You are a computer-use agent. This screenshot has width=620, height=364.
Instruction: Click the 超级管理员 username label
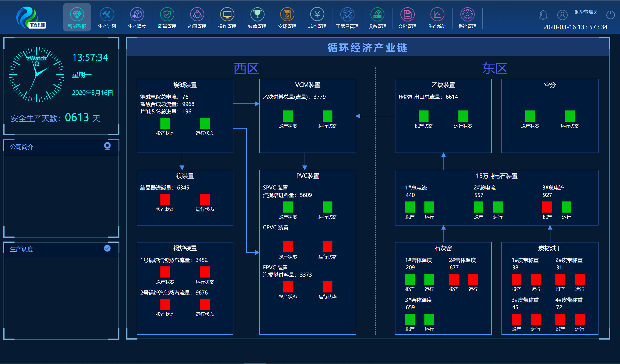pyautogui.click(x=586, y=12)
